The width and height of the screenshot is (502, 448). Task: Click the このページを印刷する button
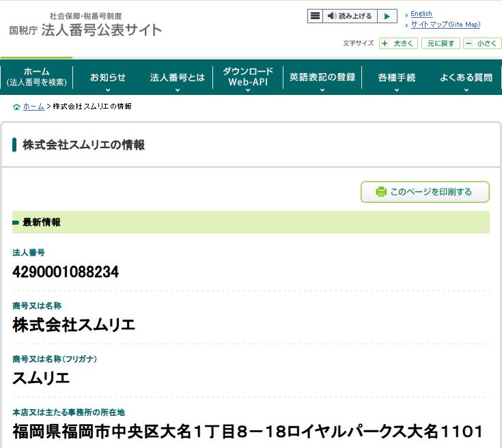[425, 192]
